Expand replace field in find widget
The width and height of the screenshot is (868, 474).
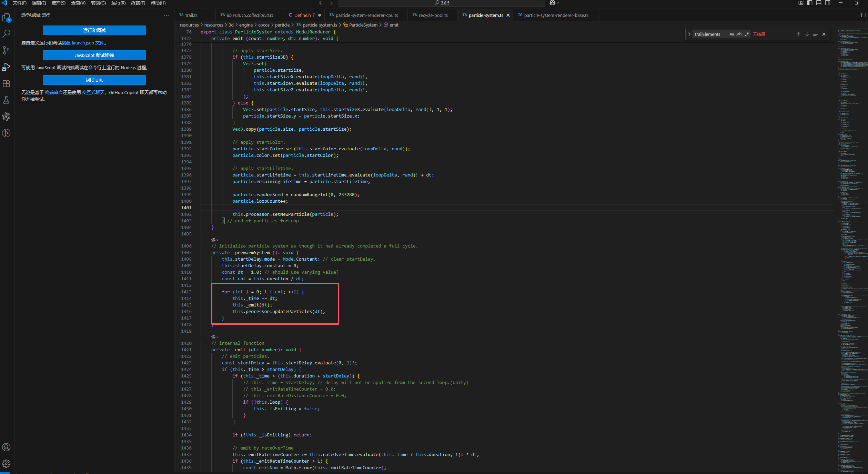point(689,34)
